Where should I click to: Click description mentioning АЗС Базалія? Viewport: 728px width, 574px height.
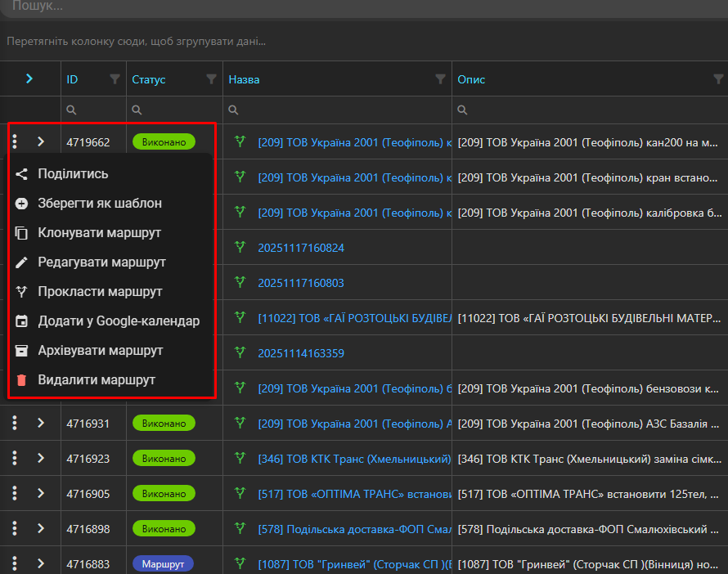[x=588, y=424]
